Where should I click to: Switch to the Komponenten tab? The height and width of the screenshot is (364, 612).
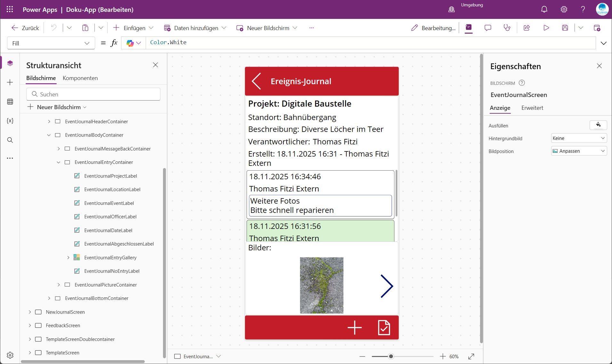80,78
